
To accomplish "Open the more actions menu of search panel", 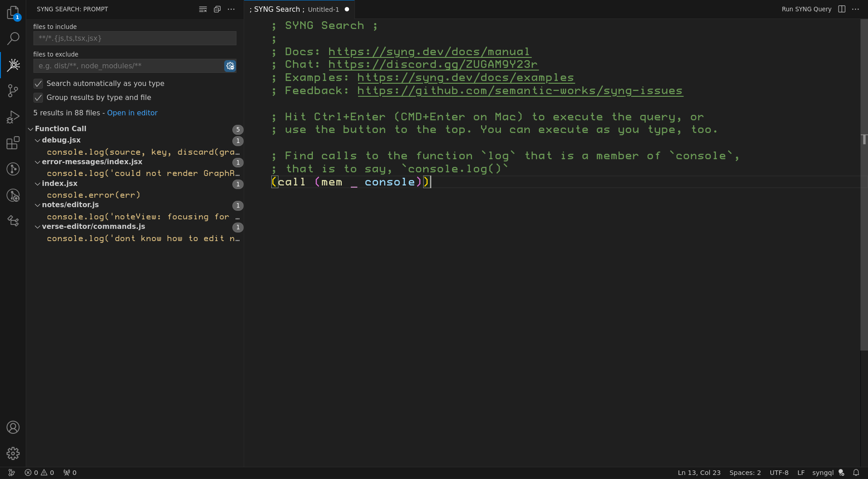I will [232, 9].
